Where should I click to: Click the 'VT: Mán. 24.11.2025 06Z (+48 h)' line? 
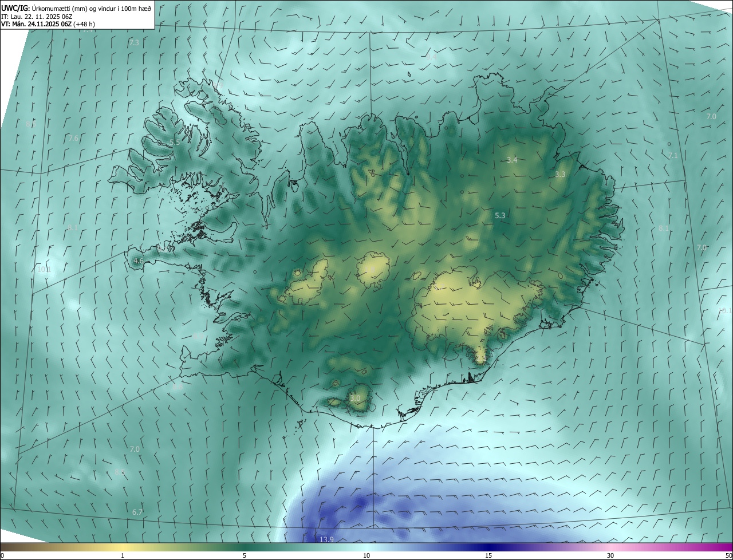coord(48,24)
